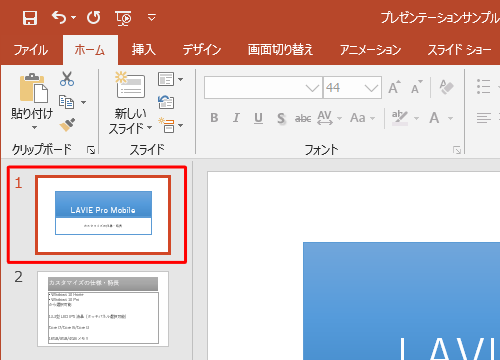Add a slide with 新しいスライド icon
Image resolution: width=500 pixels, height=360 pixels.
(x=130, y=85)
